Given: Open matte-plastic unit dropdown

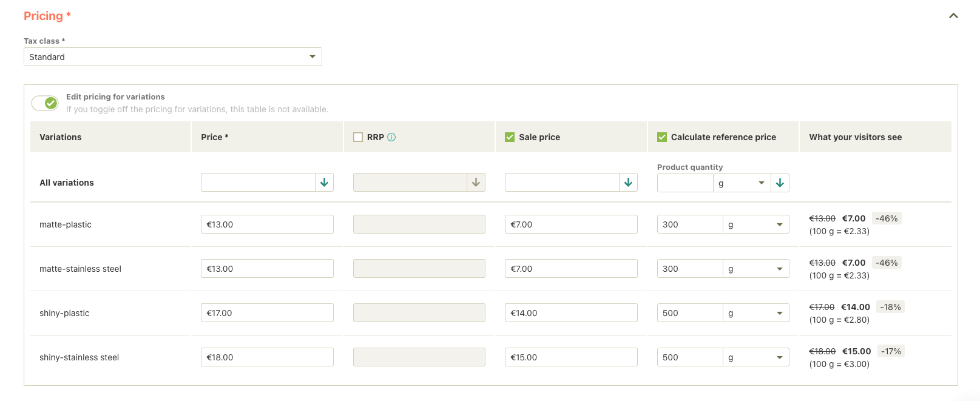Looking at the screenshot, I should 756,224.
